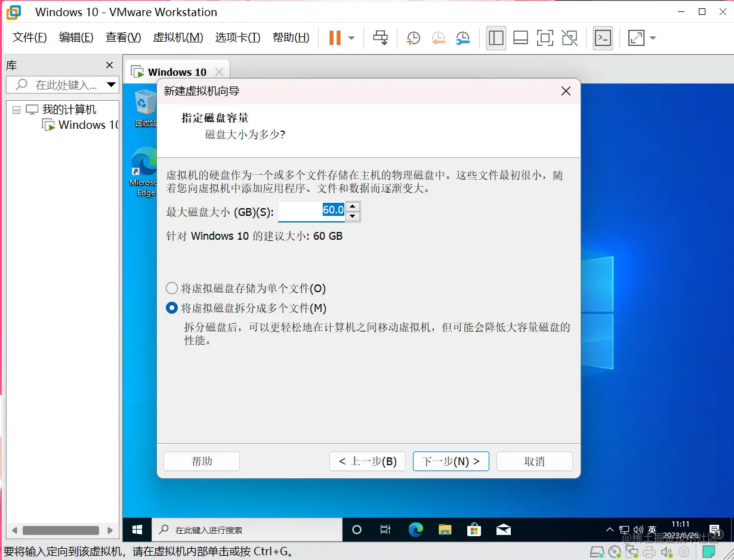Image resolution: width=734 pixels, height=560 pixels.
Task: Open the Recycle Bin desktop icon in VM
Action: (145, 109)
